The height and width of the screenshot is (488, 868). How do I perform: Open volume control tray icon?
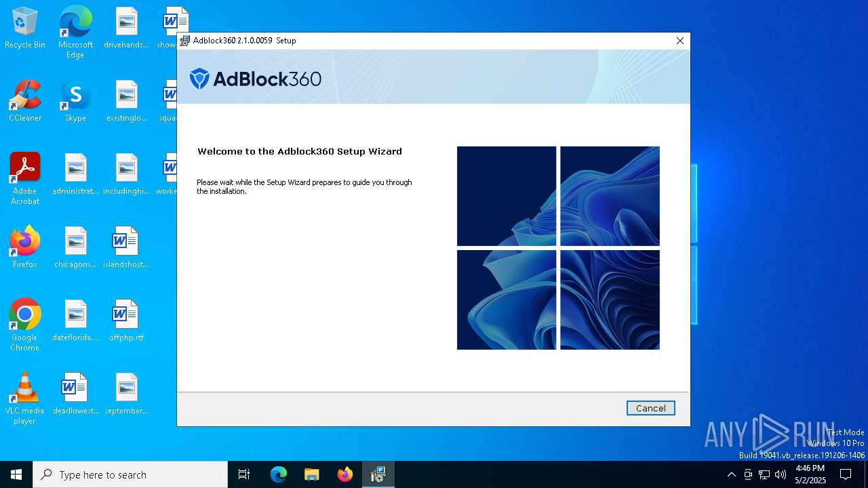(x=781, y=474)
